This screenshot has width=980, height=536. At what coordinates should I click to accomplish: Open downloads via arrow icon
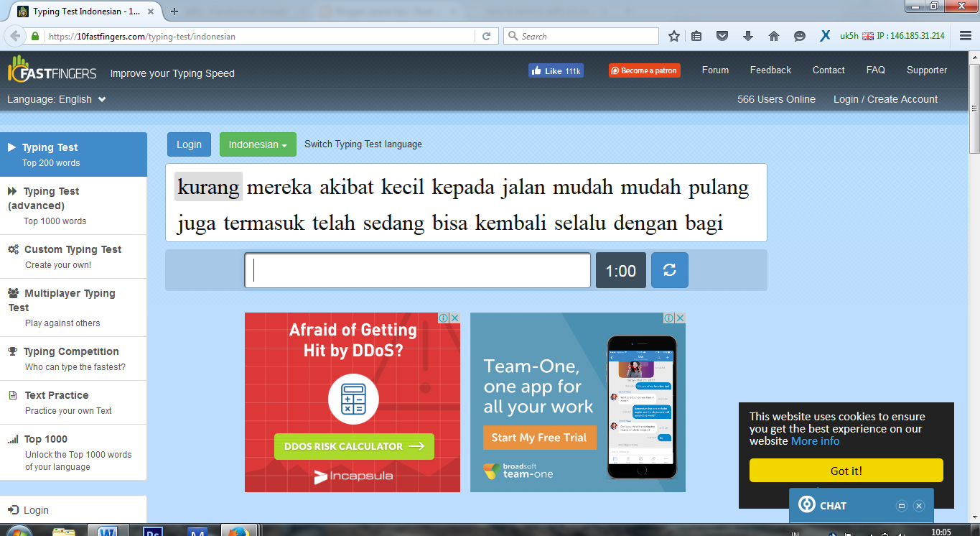point(747,35)
